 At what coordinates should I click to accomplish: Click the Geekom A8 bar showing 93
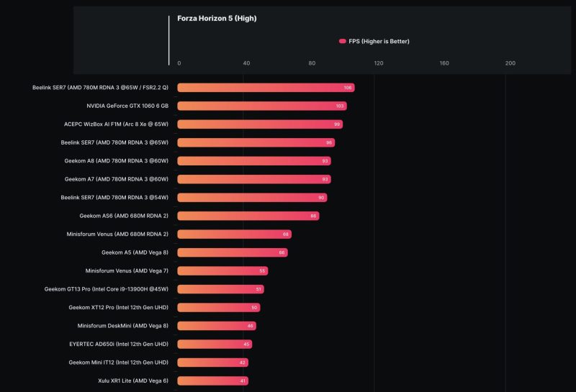pyautogui.click(x=254, y=161)
